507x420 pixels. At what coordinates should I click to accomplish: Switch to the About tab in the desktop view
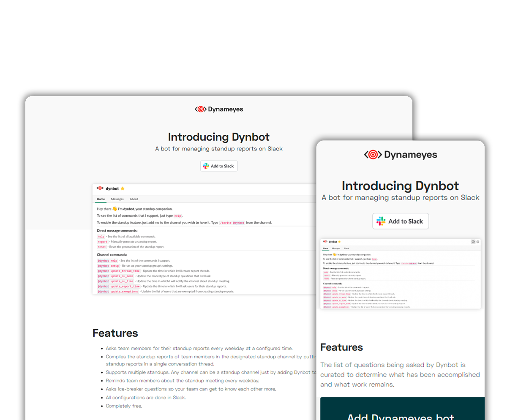[x=134, y=199]
